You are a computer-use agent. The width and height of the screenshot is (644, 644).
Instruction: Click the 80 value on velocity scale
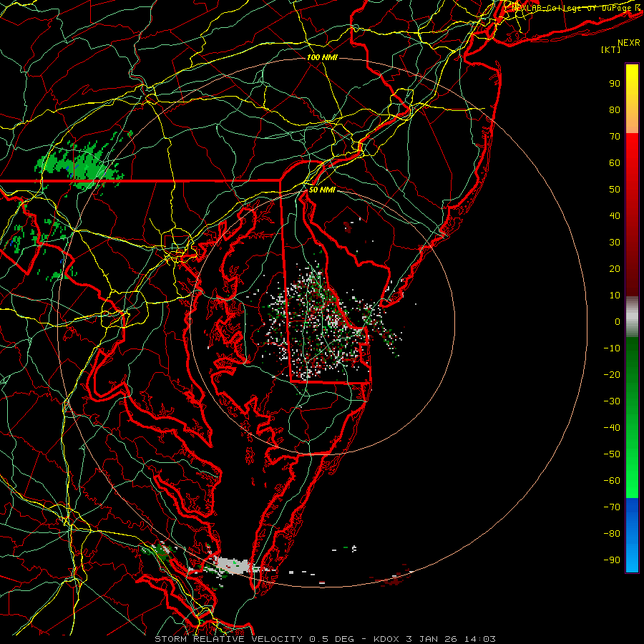pyautogui.click(x=615, y=110)
